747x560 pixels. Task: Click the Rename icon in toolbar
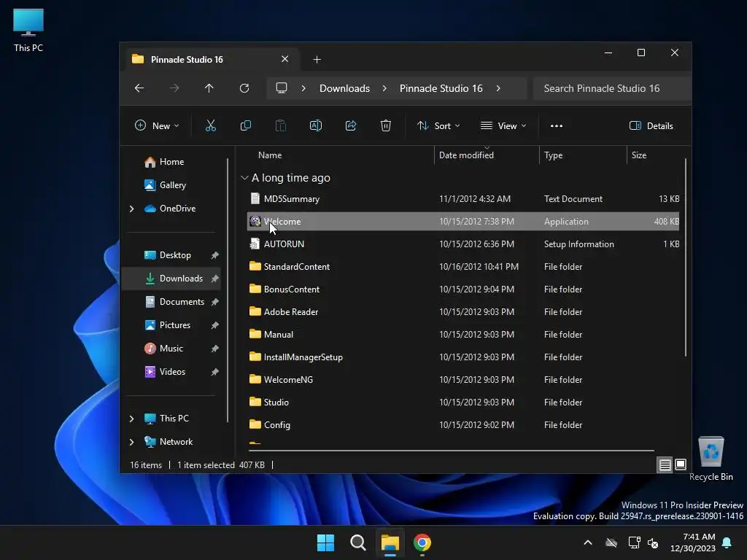coord(316,125)
